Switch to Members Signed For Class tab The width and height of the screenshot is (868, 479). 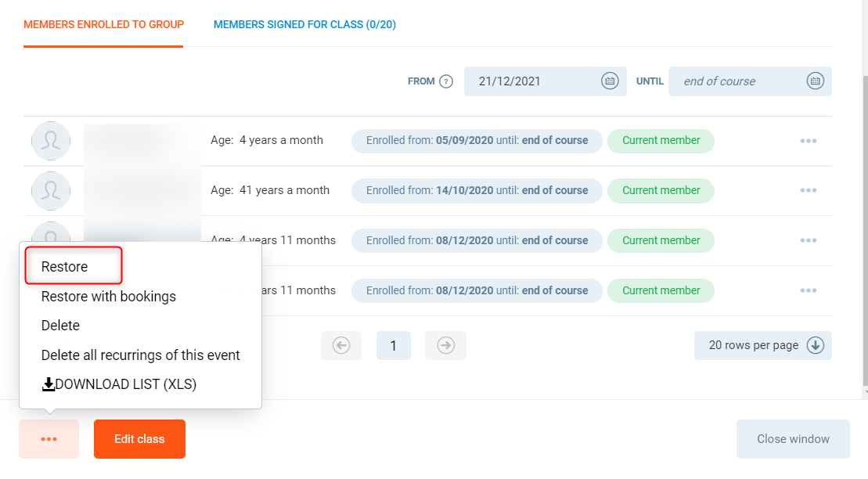pos(304,24)
